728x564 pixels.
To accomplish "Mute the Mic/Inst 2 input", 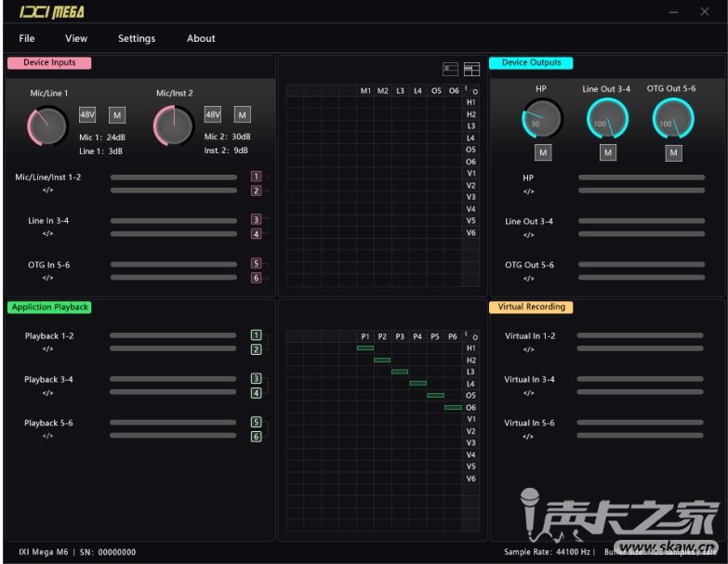I will tap(243, 114).
